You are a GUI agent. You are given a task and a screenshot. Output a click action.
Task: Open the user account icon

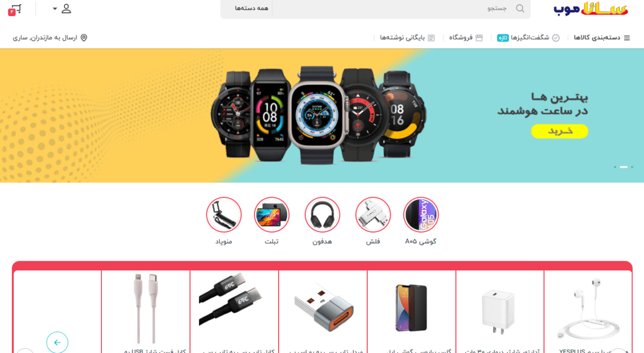[x=66, y=9]
